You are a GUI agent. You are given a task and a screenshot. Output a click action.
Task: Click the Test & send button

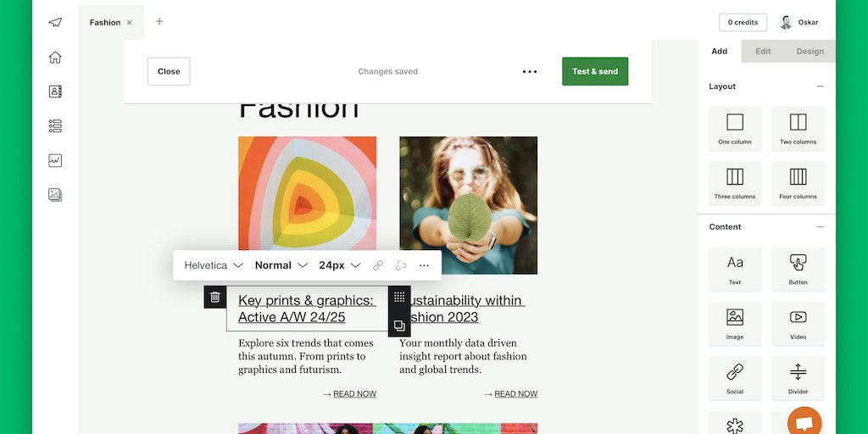pyautogui.click(x=595, y=71)
